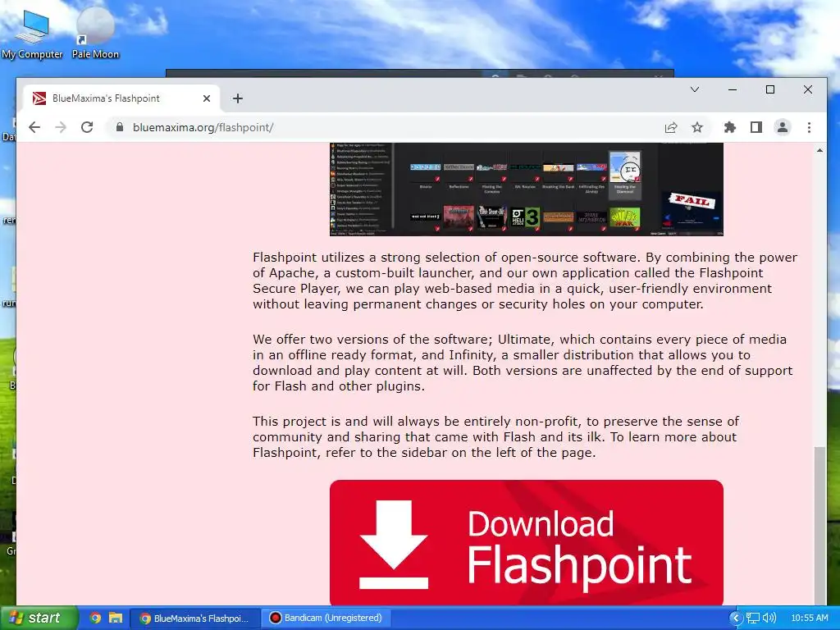
Task: Launch Chrome from quick launch bar
Action: click(x=95, y=619)
